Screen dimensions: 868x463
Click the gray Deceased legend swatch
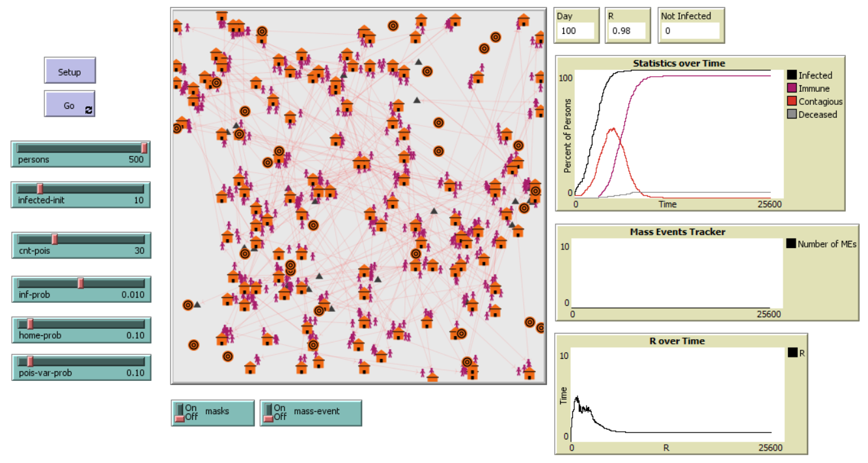[x=792, y=115]
